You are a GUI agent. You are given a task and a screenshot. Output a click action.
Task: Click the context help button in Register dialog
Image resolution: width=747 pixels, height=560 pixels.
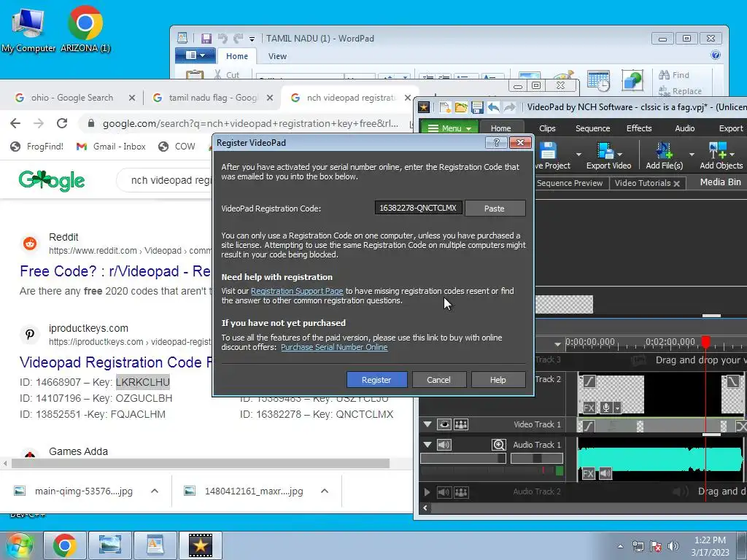[x=496, y=142]
